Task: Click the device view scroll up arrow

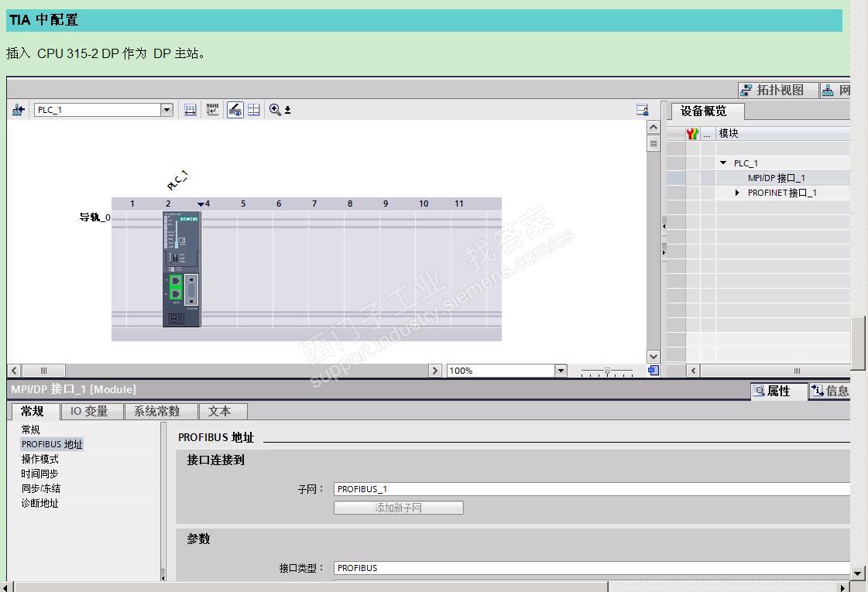Action: click(654, 127)
